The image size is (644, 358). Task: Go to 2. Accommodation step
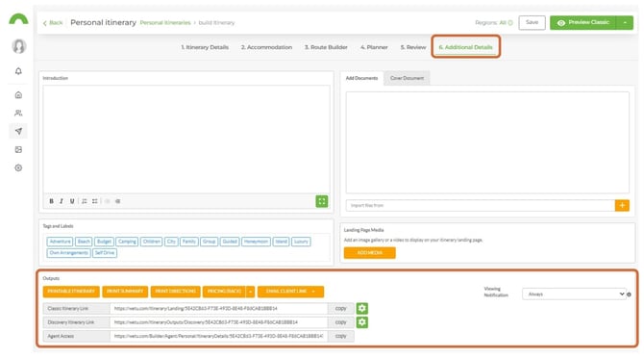(x=266, y=47)
